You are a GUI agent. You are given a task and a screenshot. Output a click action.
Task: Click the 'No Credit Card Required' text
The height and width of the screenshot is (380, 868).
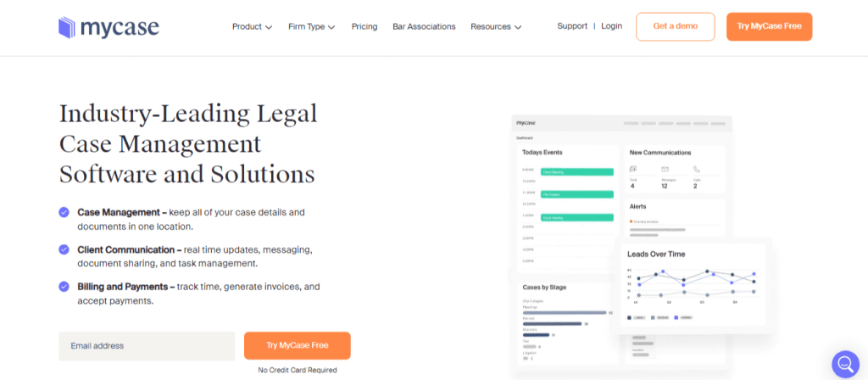pyautogui.click(x=298, y=370)
